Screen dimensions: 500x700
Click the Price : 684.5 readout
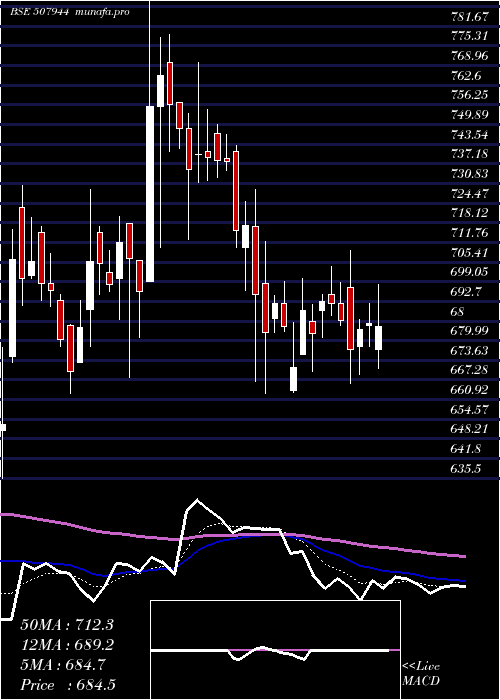click(69, 685)
